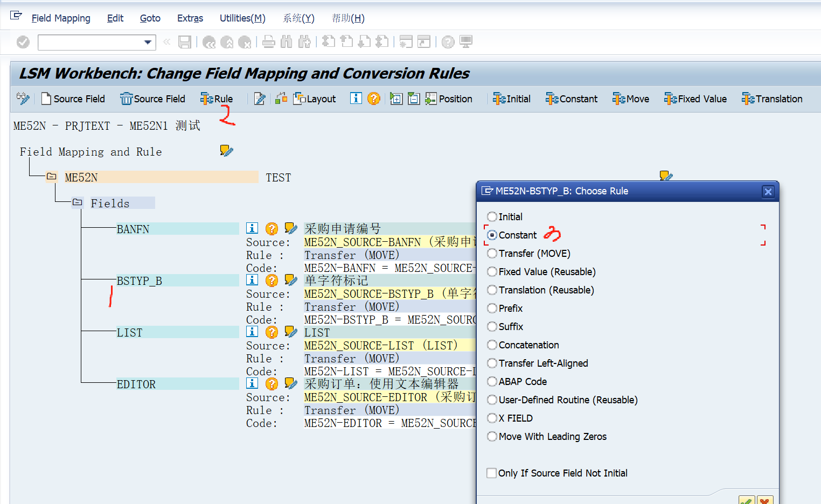Open Customize Local Layout monitor icon
The image size is (821, 504).
(466, 42)
